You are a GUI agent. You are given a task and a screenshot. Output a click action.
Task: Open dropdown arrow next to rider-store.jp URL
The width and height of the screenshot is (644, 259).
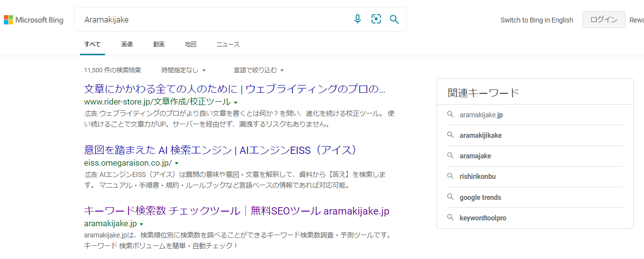pos(236,103)
